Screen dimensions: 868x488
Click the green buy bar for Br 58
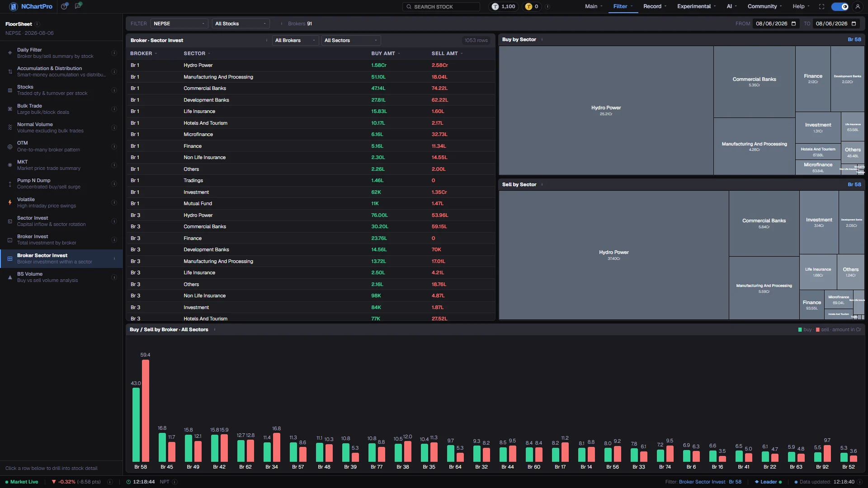(136, 424)
